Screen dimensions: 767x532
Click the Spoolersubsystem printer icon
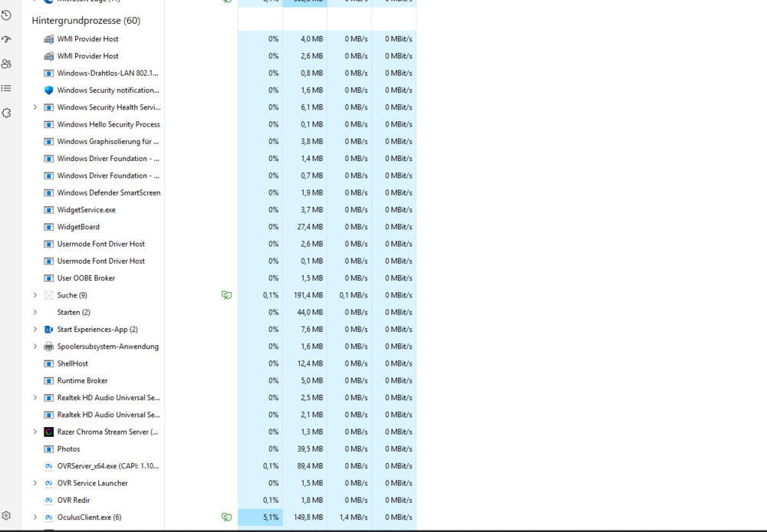(x=49, y=346)
